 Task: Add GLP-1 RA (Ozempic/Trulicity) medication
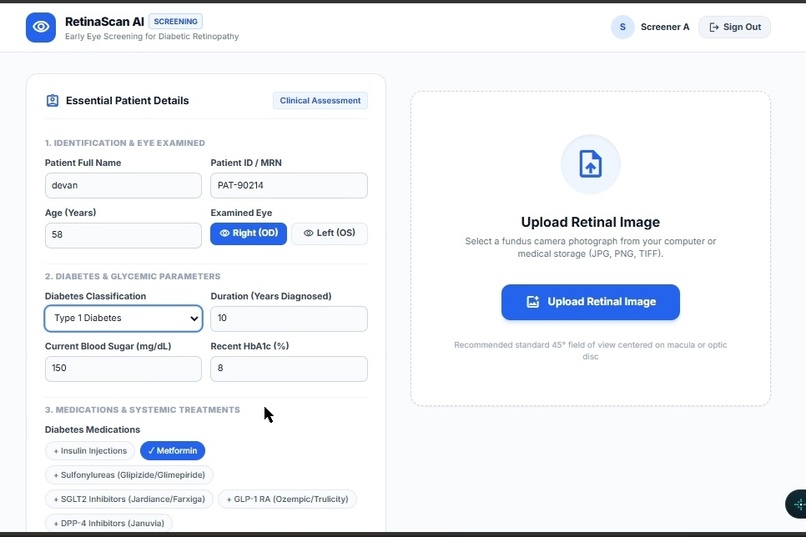pos(287,499)
